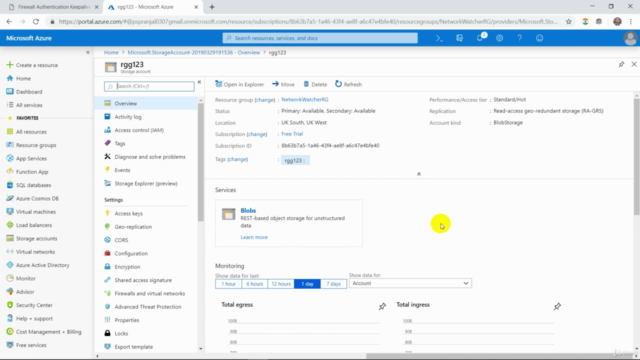640x360 pixels.
Task: Focus the Azure global search bar
Action: coord(320,38)
